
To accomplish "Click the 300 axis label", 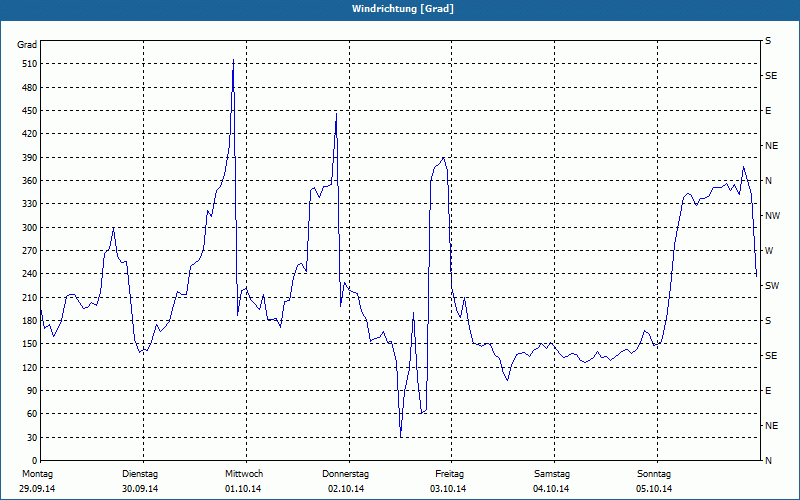I will (x=30, y=228).
